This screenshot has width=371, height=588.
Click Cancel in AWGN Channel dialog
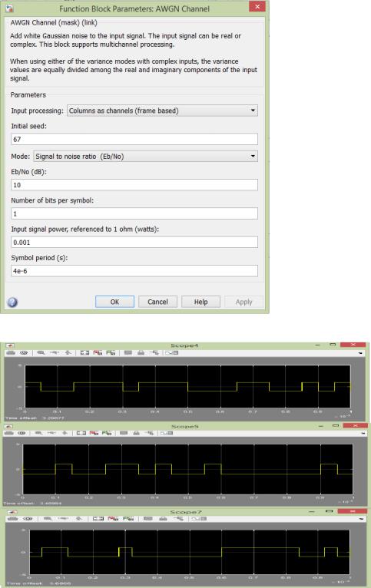157,302
